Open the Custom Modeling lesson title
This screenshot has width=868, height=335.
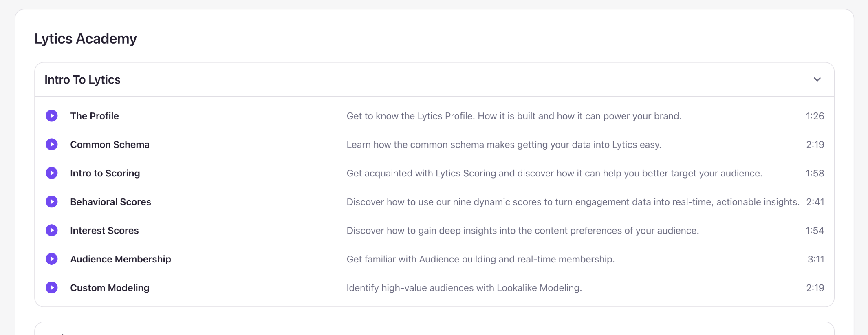[110, 288]
